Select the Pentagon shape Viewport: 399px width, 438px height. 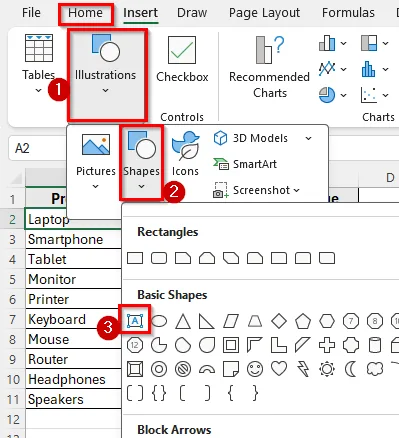click(x=303, y=321)
